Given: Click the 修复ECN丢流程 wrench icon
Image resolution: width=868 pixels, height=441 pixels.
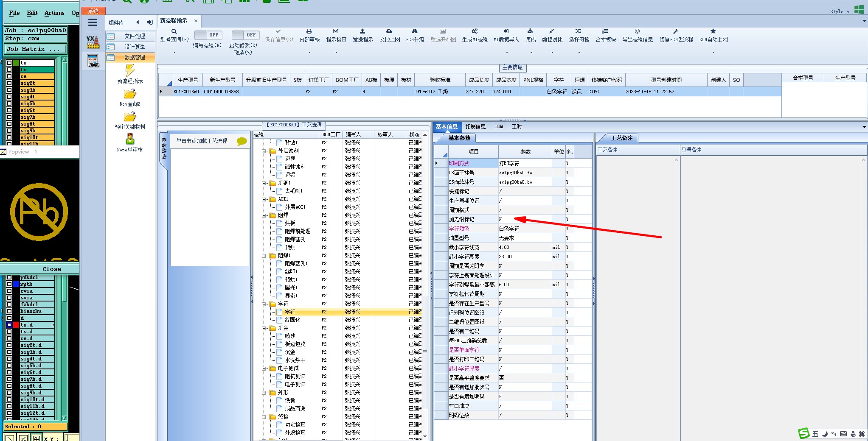Looking at the screenshot, I should (676, 31).
